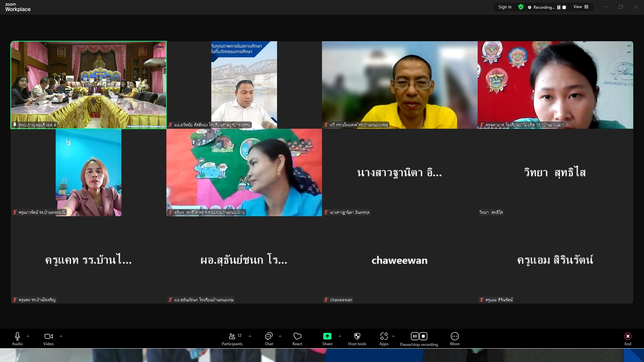Screen dimensions: 644x362
Task: Toggle the microphone Audio button
Action: pos(17,336)
